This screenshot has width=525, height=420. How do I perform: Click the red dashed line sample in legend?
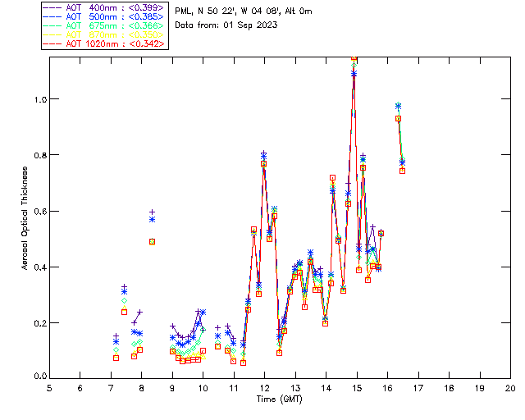52,43
